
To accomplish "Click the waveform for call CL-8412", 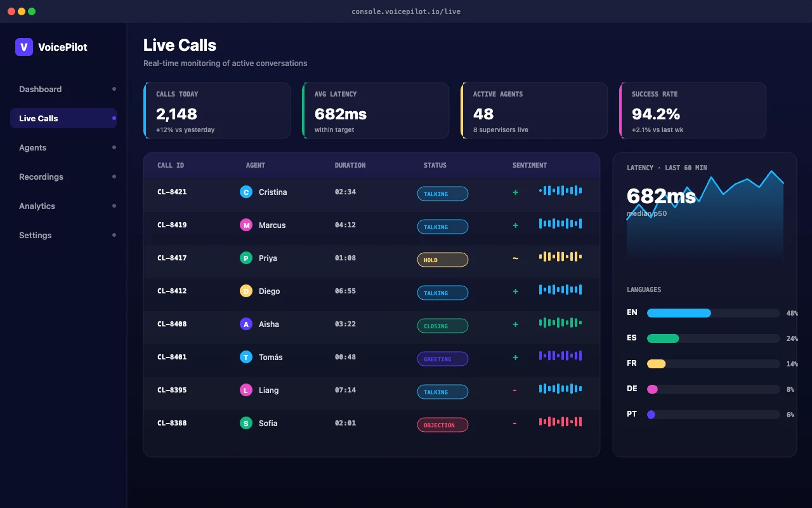I will coord(560,290).
